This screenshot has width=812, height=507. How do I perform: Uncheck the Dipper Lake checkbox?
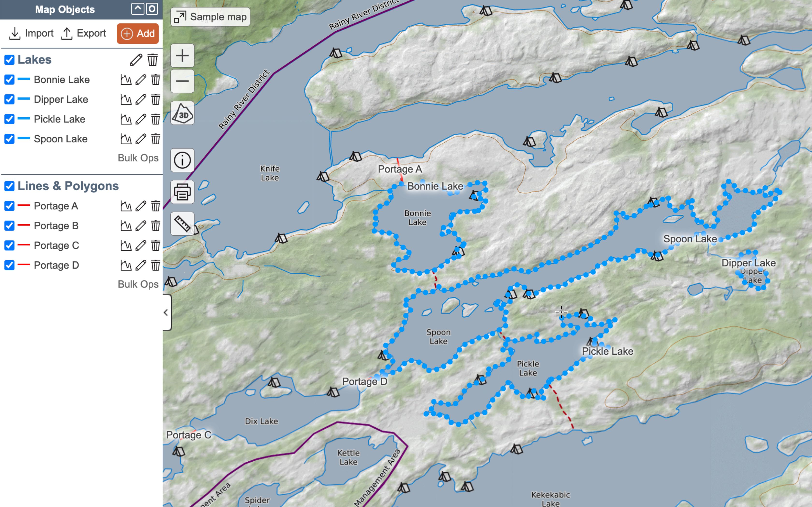[9, 99]
